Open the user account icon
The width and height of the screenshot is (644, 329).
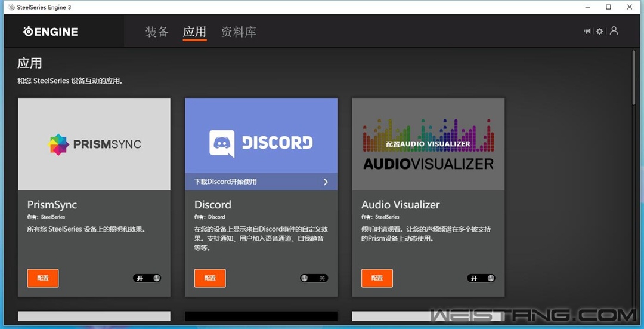click(x=614, y=31)
